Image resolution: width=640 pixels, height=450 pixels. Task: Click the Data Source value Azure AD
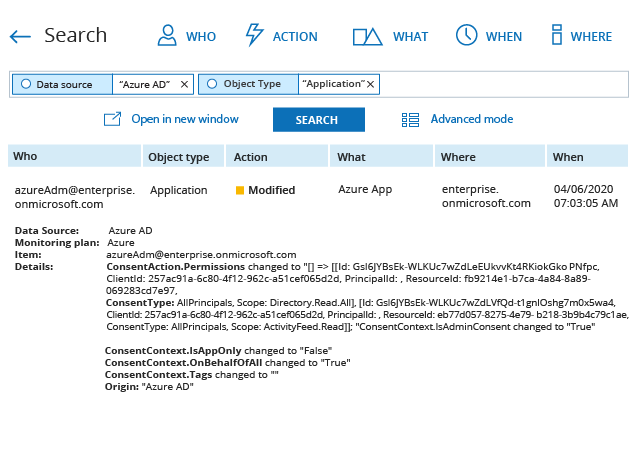130,231
